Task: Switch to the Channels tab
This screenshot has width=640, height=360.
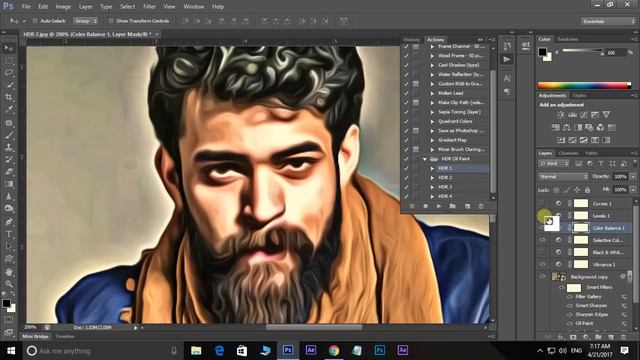Action: click(x=569, y=153)
